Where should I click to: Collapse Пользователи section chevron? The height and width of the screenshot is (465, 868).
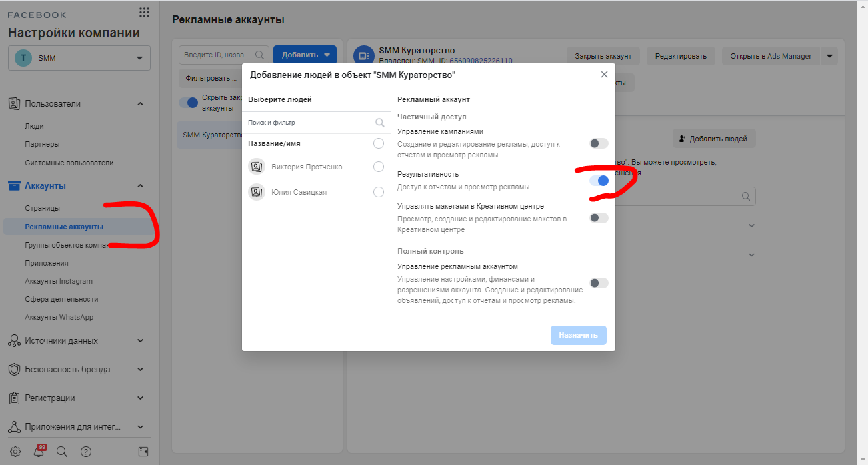pyautogui.click(x=140, y=104)
